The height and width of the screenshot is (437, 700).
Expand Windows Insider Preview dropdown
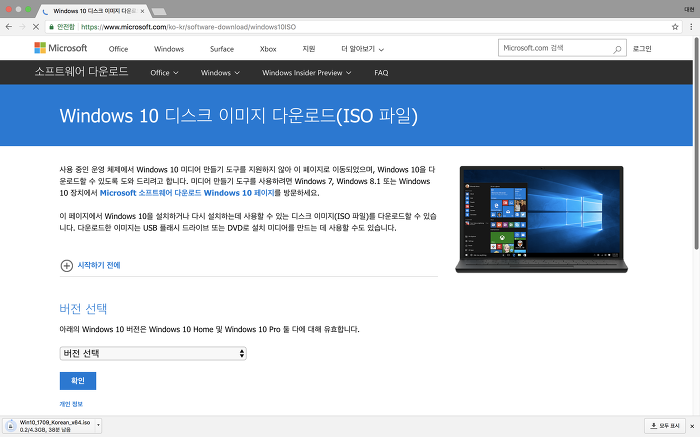(x=307, y=73)
